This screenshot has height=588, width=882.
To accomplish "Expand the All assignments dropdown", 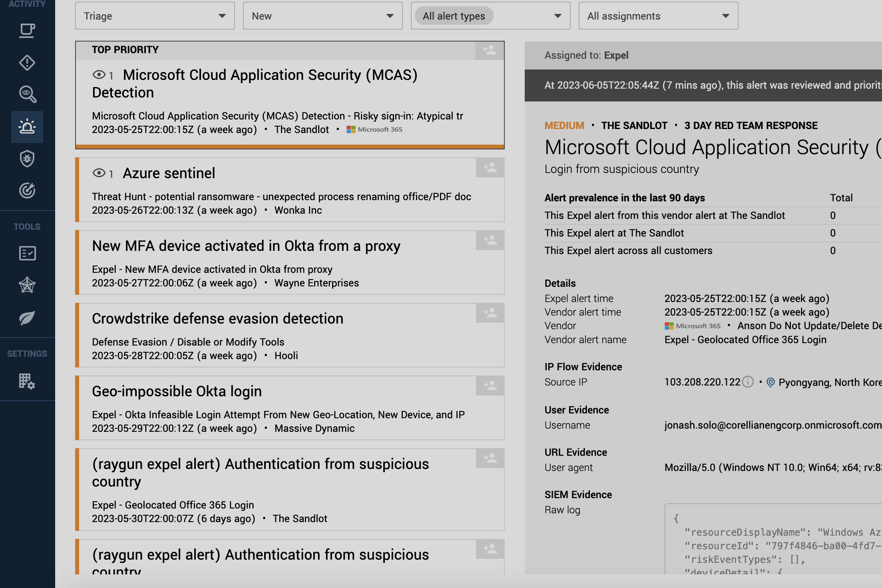I will point(658,16).
